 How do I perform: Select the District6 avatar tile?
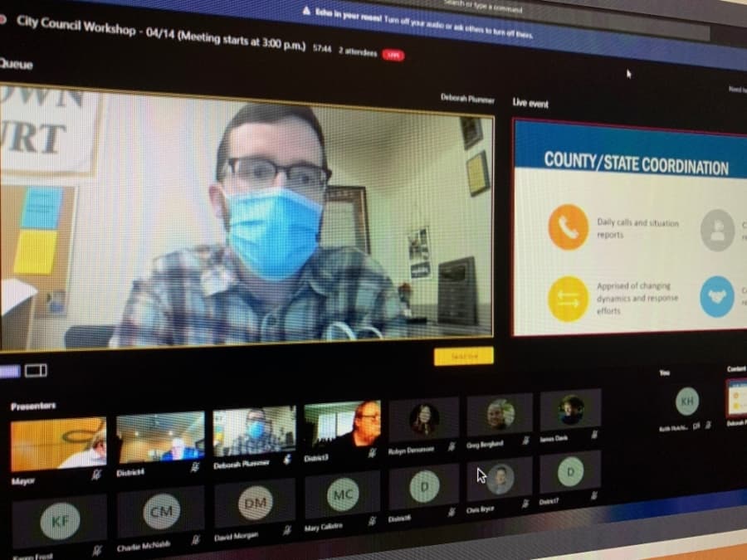pyautogui.click(x=424, y=487)
